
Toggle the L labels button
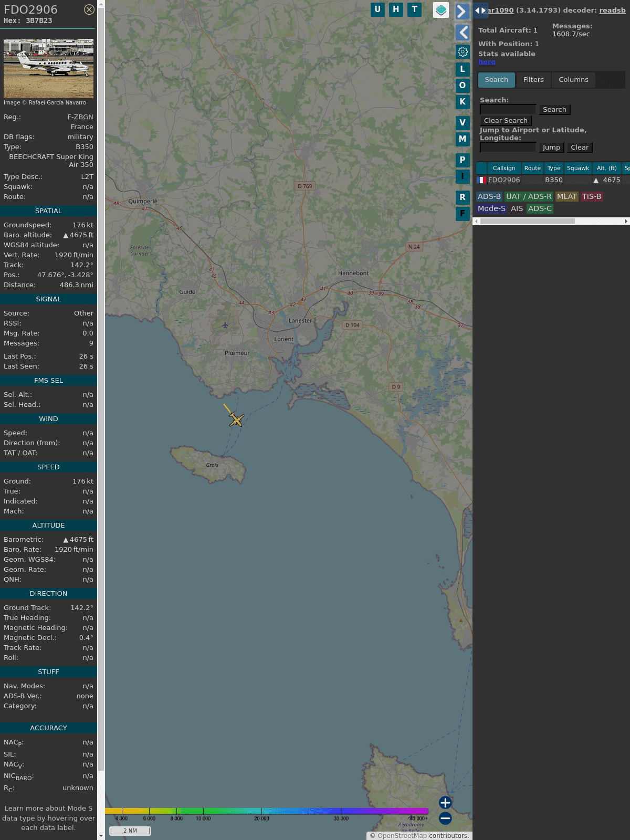point(463,69)
